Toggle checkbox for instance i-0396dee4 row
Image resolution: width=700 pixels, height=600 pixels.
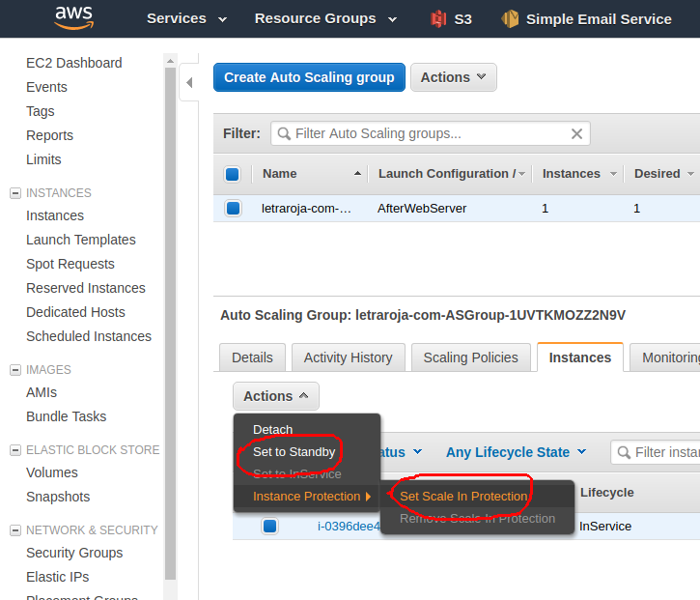pyautogui.click(x=269, y=526)
